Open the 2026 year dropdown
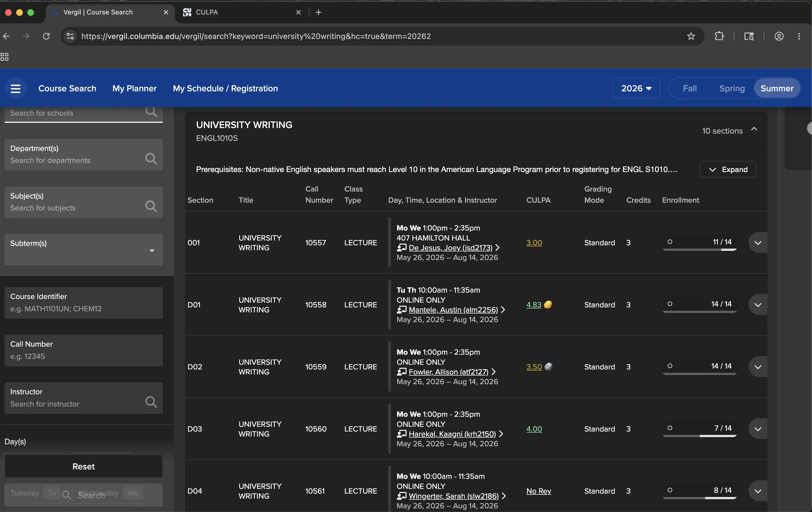Viewport: 812px width, 512px height. pyautogui.click(x=636, y=88)
